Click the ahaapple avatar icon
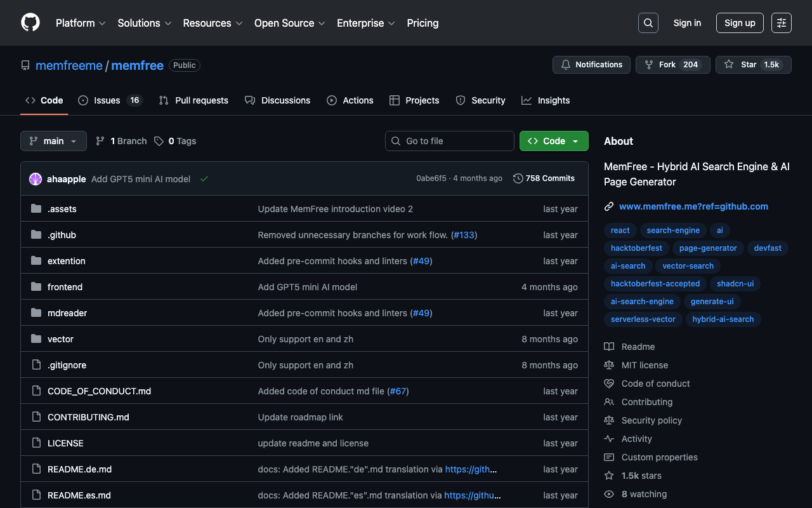Image resolution: width=812 pixels, height=508 pixels. [x=36, y=179]
